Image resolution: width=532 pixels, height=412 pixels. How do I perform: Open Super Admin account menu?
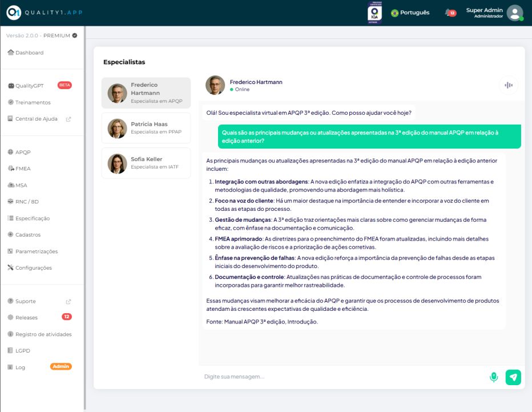click(x=484, y=13)
